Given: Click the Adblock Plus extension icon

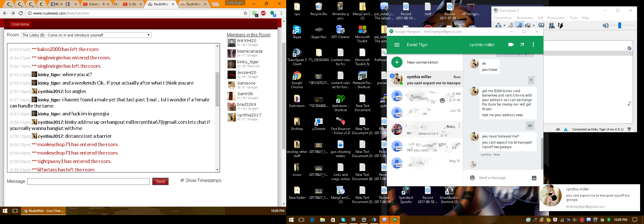Looking at the screenshot, I should [263, 13].
